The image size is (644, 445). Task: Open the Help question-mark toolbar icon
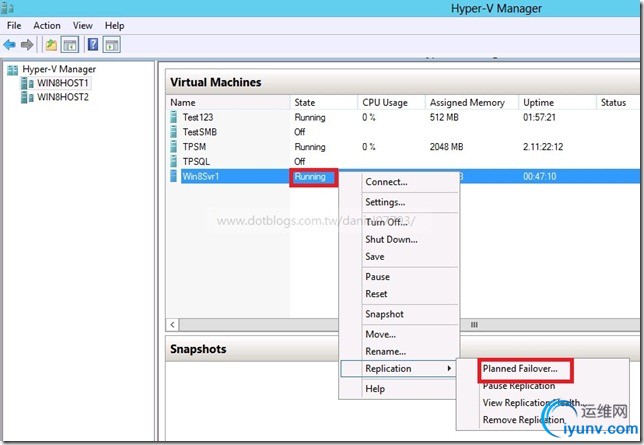coord(93,44)
